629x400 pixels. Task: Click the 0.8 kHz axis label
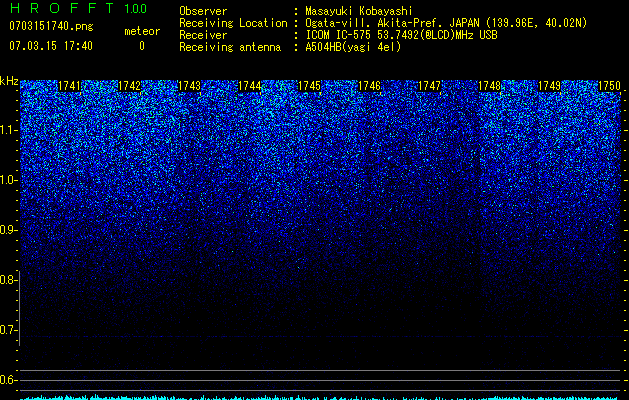click(8, 280)
